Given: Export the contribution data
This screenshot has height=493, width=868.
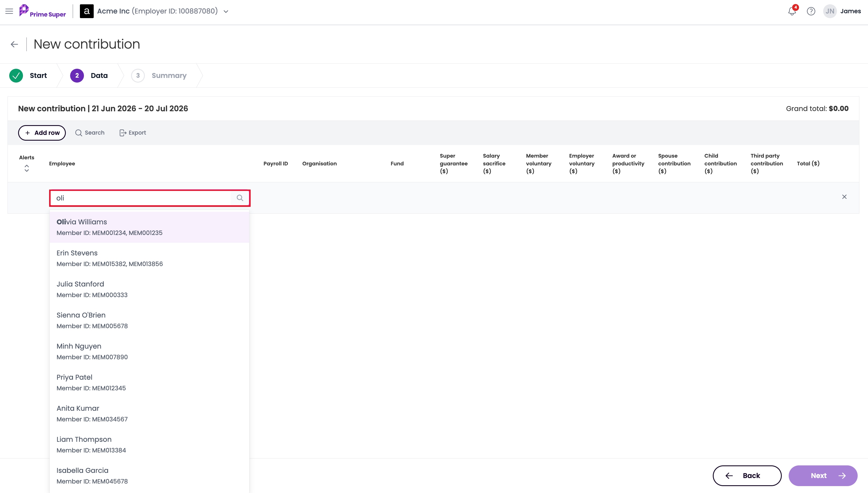Looking at the screenshot, I should (132, 133).
